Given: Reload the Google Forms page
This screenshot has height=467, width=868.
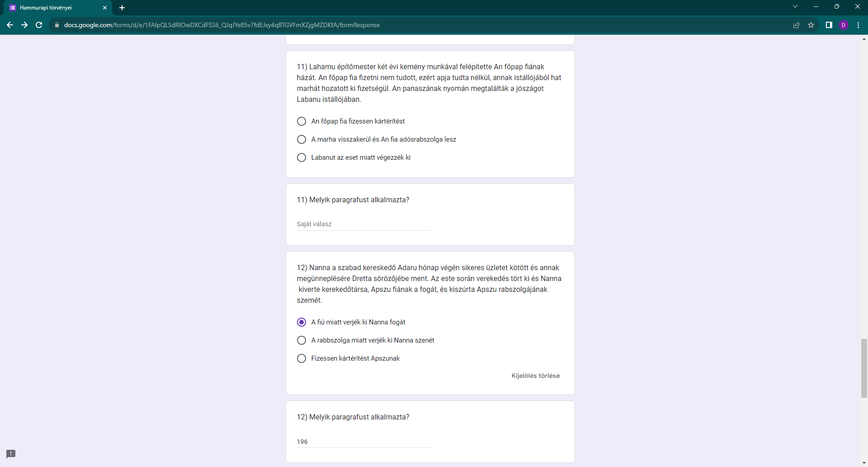Looking at the screenshot, I should tap(39, 25).
